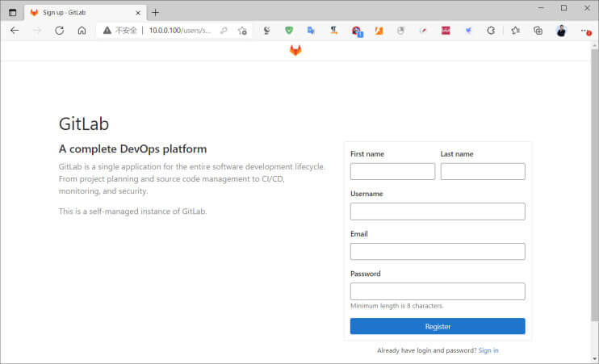Click the paragraph mark extension icon
The width and height of the screenshot is (599, 364).
pyautogui.click(x=333, y=31)
